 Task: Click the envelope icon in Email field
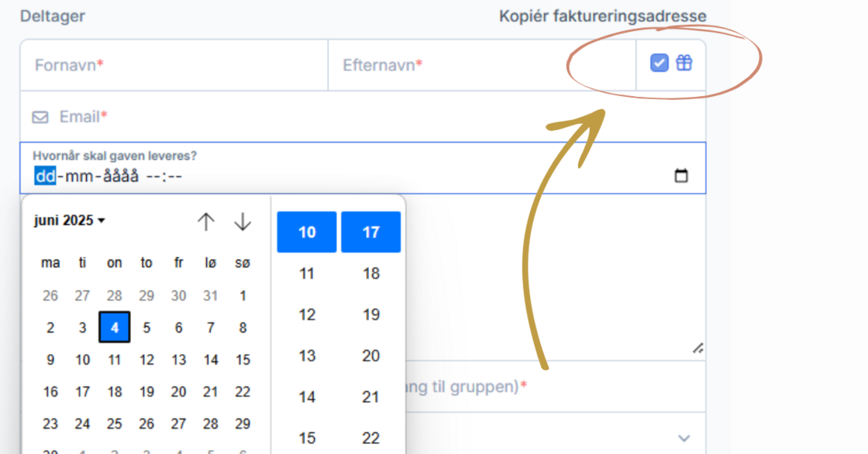(40, 117)
